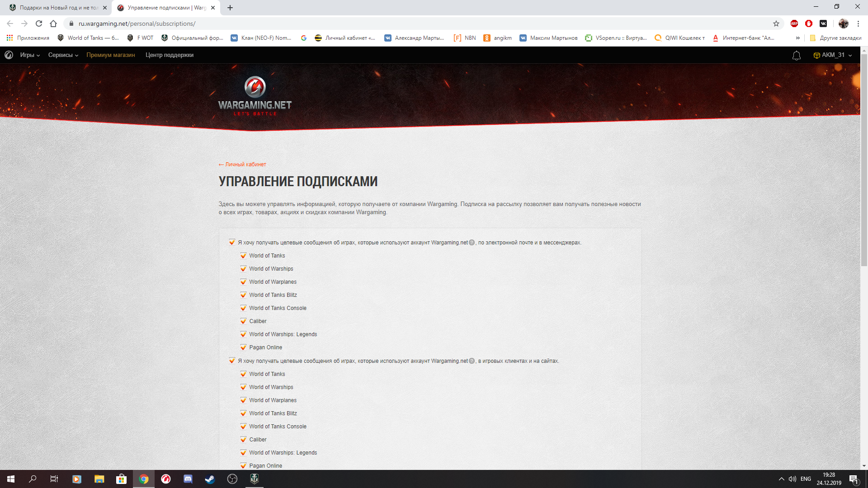Open the red stop-hand extension icon
868x488 pixels.
pos(809,23)
